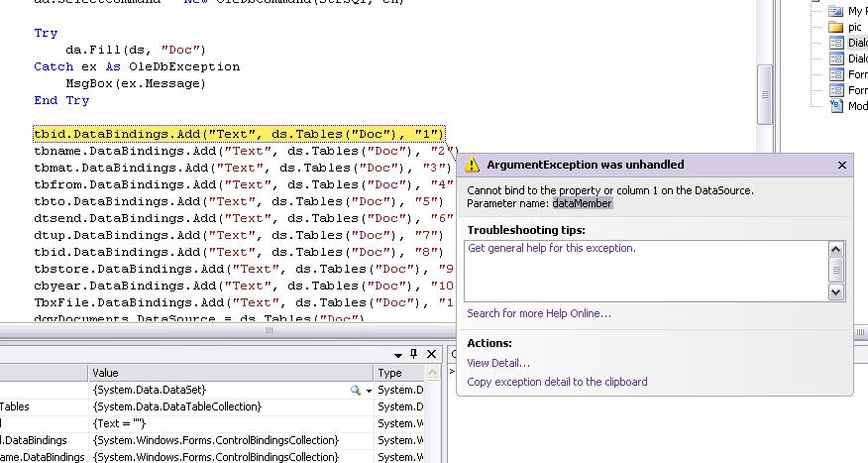The width and height of the screenshot is (868, 463).
Task: Click the magnifier visualizer icon for DataSet
Action: pyautogui.click(x=356, y=391)
